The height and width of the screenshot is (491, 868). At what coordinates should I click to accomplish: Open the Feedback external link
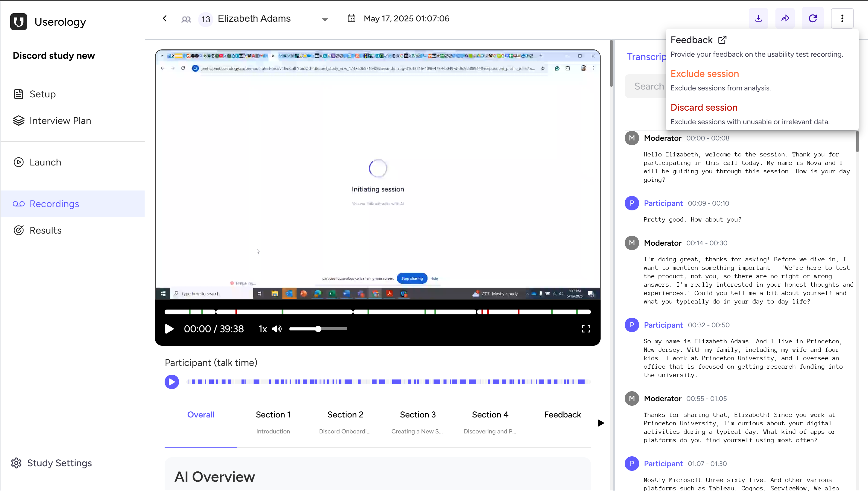pos(698,40)
